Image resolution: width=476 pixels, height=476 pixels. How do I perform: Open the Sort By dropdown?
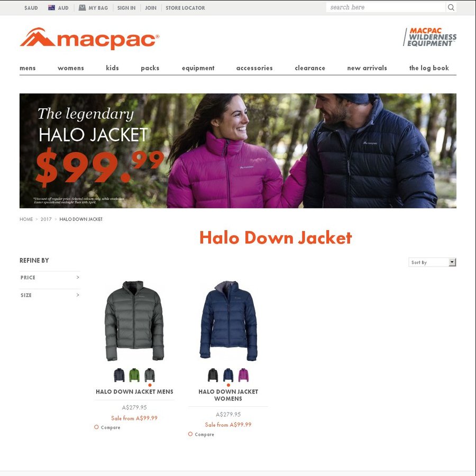pos(432,262)
